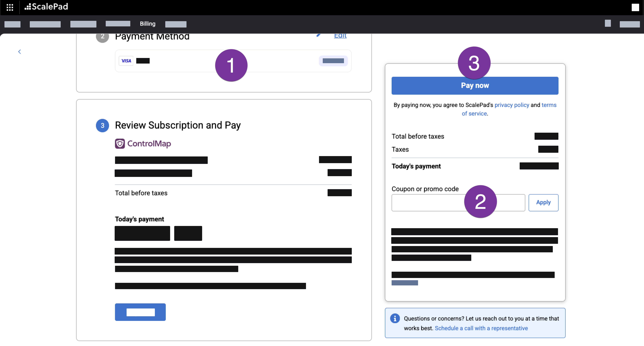This screenshot has height=346, width=644.
Task: Click the ScalePad logo
Action: pos(46,7)
